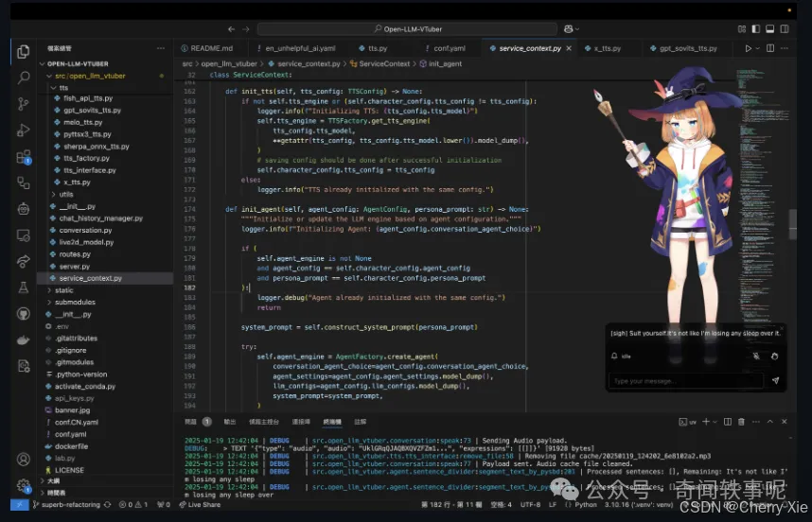
Task: Close the service_context.py tab
Action: [569, 48]
